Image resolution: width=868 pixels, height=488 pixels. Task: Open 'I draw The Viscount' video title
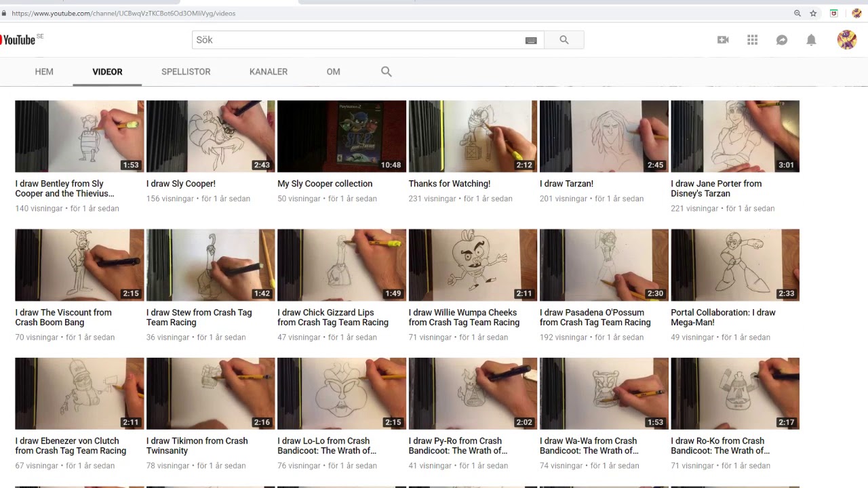tap(63, 317)
